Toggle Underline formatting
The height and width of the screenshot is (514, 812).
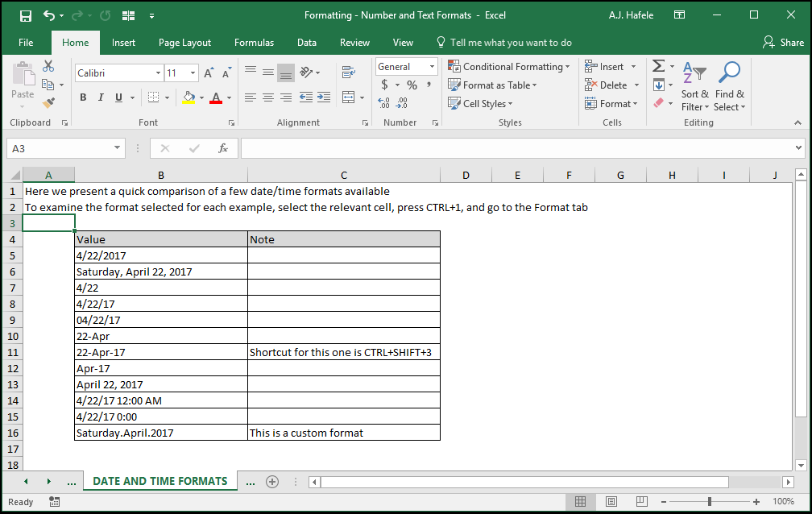coord(118,97)
